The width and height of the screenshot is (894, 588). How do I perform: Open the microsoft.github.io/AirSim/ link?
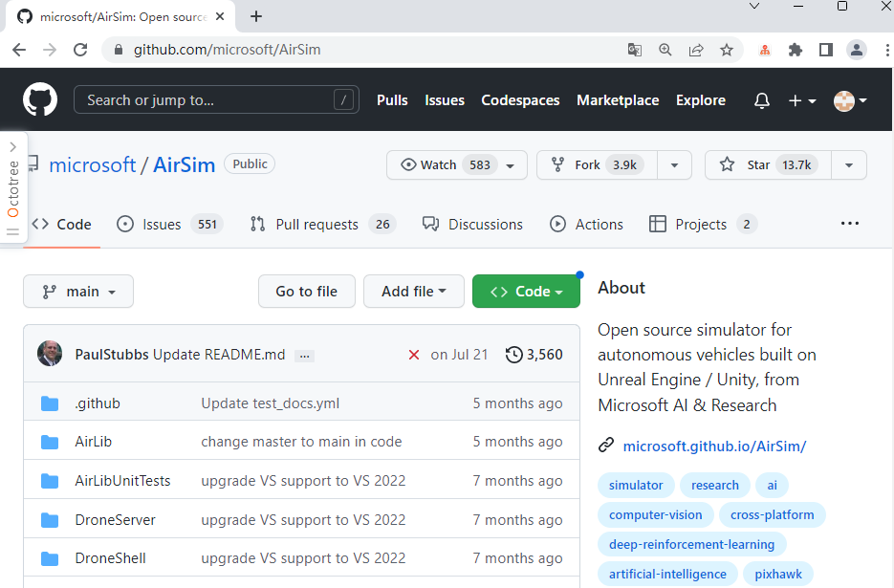pyautogui.click(x=714, y=446)
